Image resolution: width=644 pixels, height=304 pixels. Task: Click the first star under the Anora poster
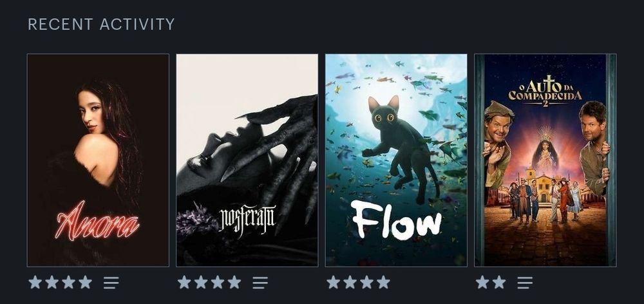pyautogui.click(x=35, y=282)
